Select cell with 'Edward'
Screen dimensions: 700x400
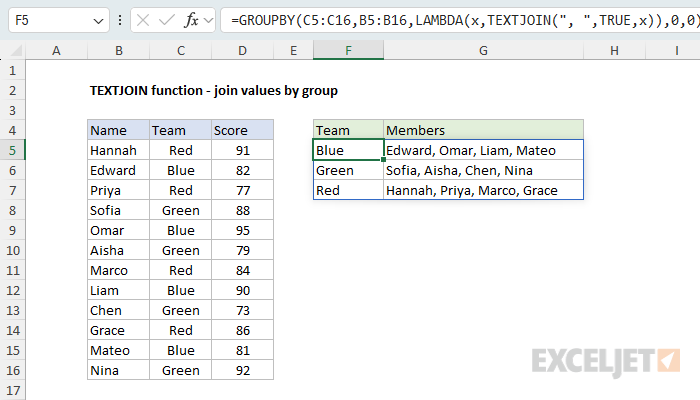118,170
